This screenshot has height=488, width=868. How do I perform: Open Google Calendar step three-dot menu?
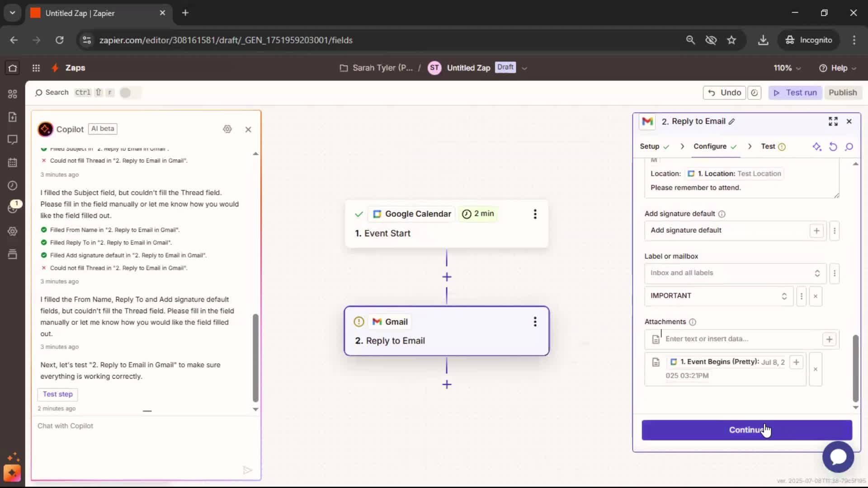[535, 214]
